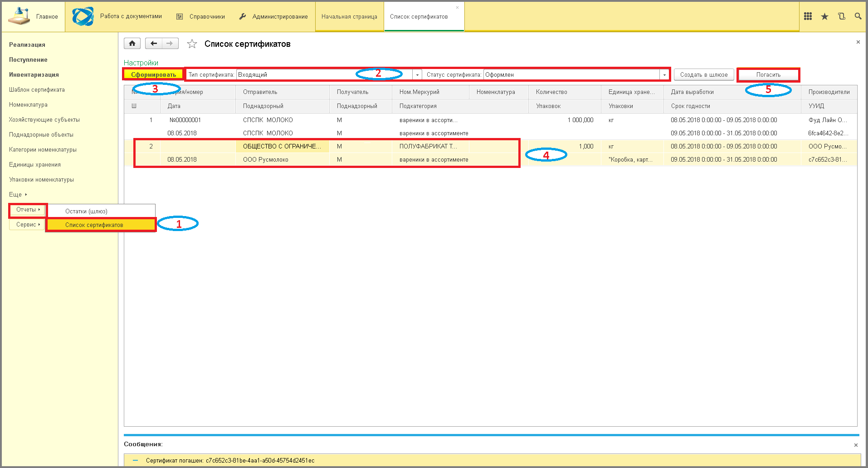868x468 pixels.
Task: Click the Работа с документами globe icon
Action: coord(83,16)
